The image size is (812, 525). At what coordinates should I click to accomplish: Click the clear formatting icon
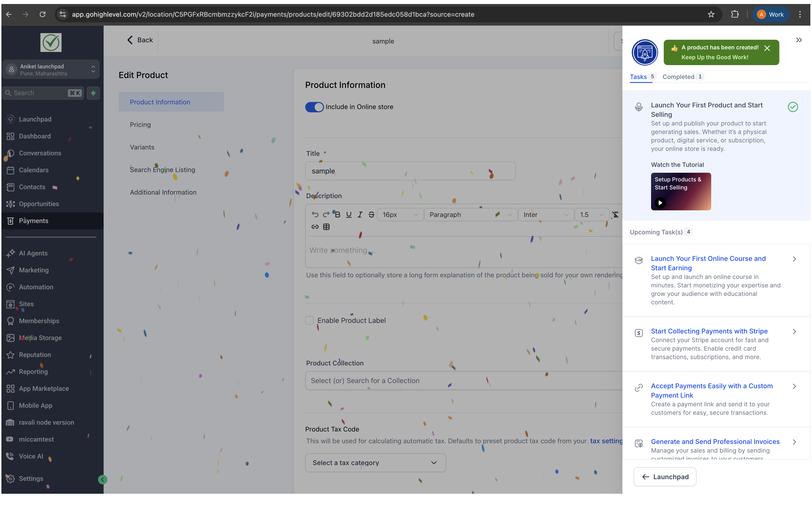(x=615, y=214)
